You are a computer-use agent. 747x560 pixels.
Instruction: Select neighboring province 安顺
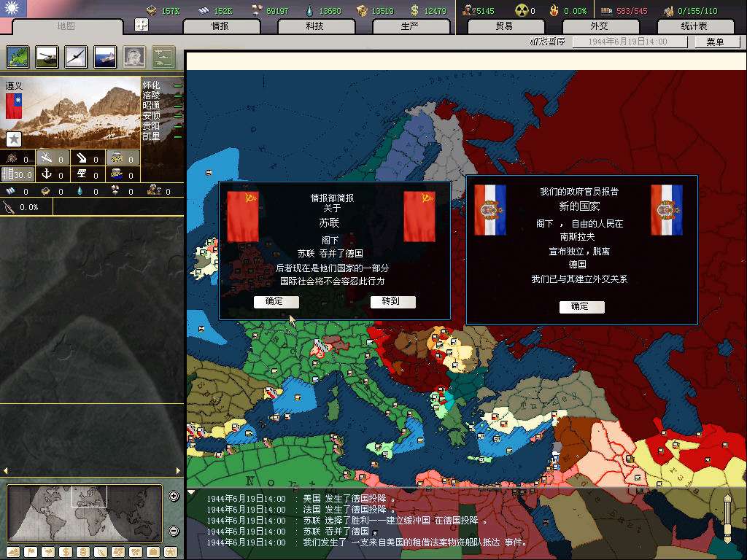pyautogui.click(x=152, y=116)
